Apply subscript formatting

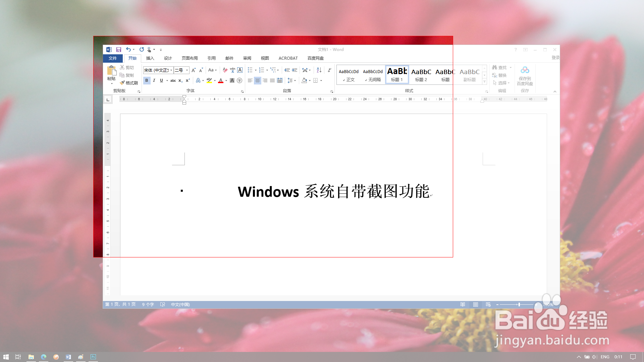[180, 80]
